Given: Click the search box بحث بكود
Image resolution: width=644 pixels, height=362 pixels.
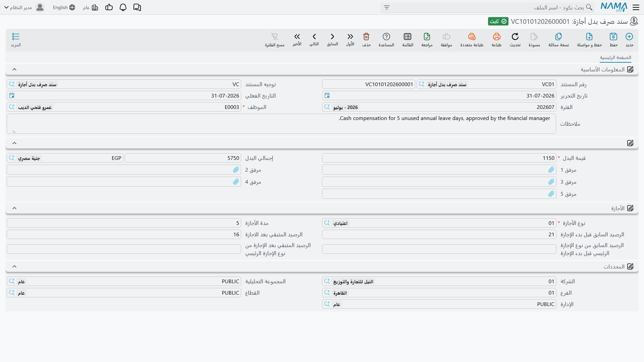Looking at the screenshot, I should 487,7.
